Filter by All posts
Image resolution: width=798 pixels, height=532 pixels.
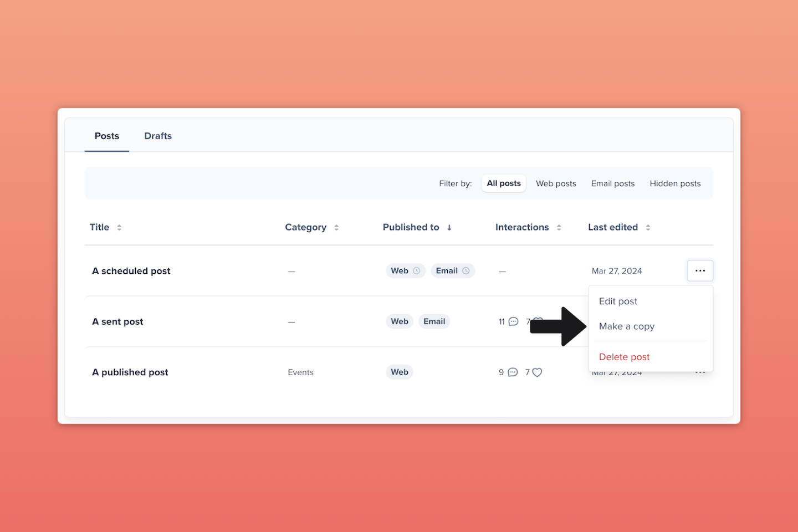point(503,183)
